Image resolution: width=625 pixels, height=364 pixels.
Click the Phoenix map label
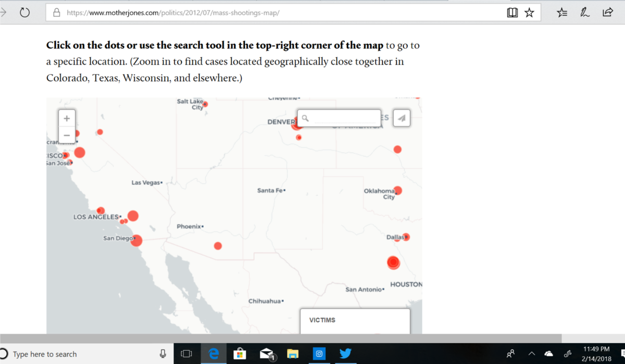tap(190, 227)
